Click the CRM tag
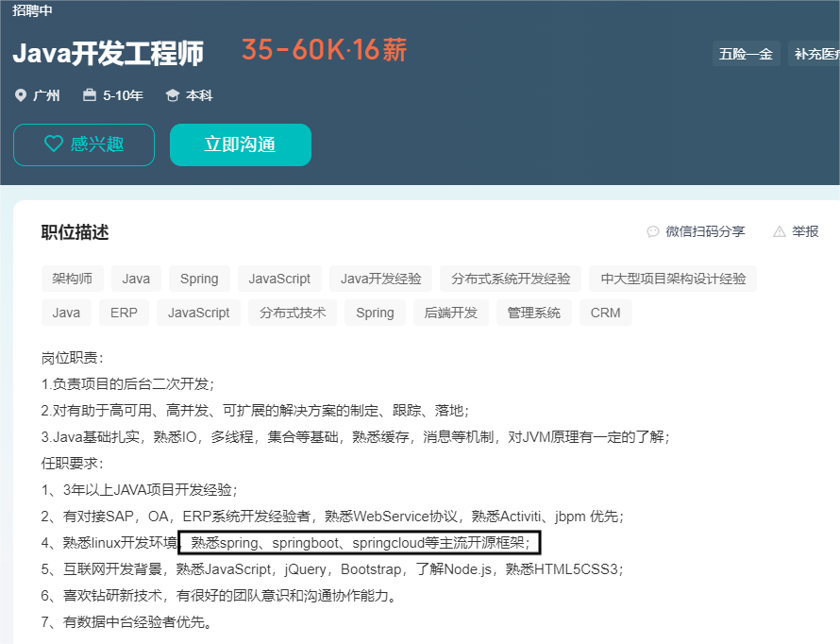840x644 pixels. tap(605, 313)
